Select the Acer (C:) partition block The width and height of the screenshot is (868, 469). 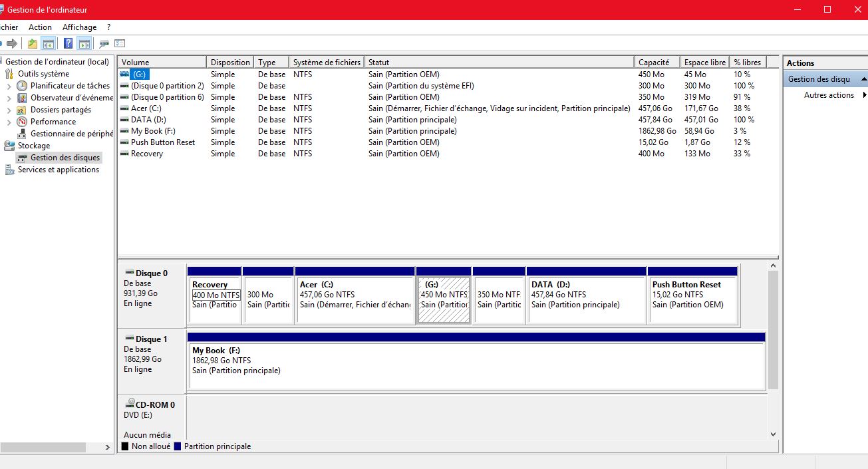tap(355, 299)
